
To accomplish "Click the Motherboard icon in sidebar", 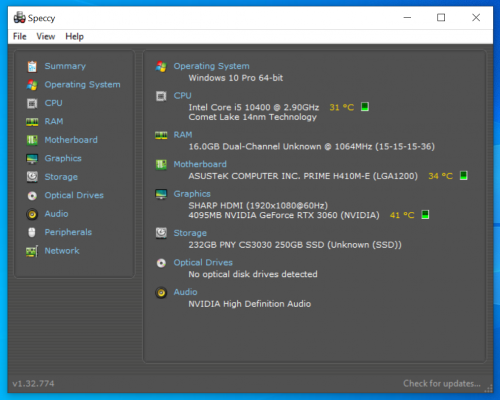I will click(x=32, y=140).
